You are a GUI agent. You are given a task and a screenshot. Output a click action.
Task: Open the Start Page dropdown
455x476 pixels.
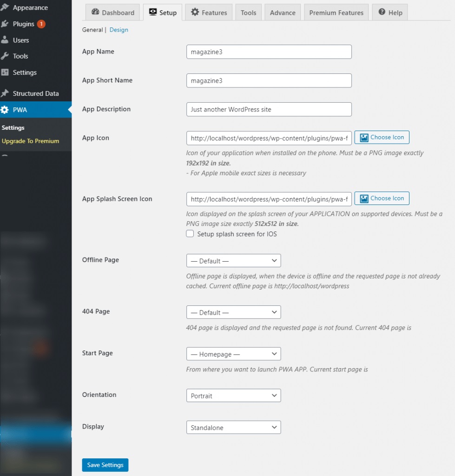pos(233,354)
